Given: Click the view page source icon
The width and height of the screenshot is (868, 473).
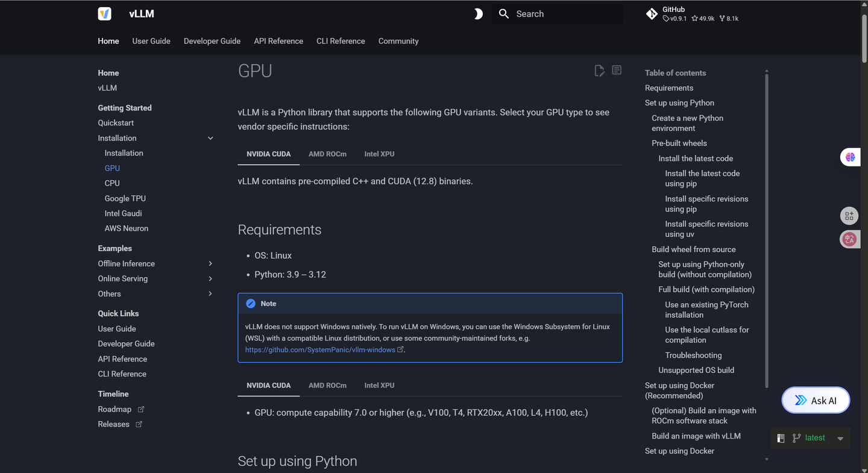Looking at the screenshot, I should coord(617,71).
